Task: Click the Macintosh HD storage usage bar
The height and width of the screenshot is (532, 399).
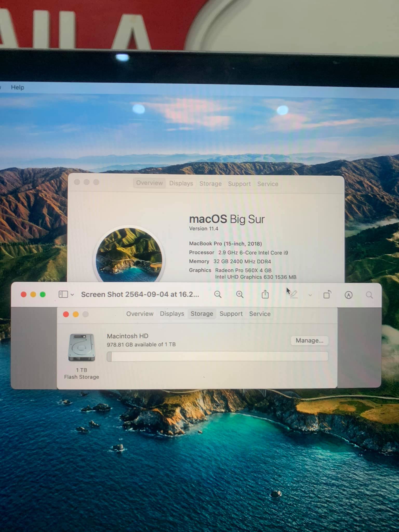Action: [x=217, y=356]
